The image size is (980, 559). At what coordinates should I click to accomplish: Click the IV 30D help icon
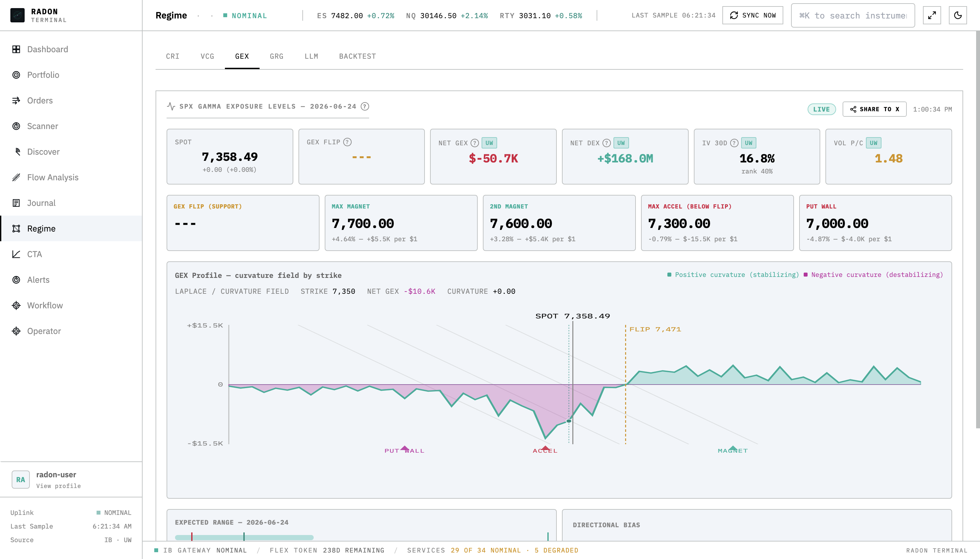[x=734, y=143]
